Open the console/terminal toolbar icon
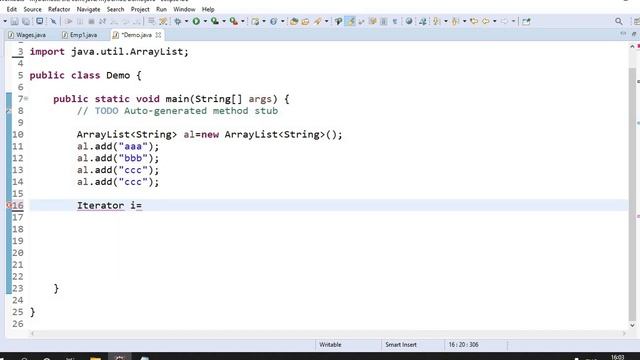Viewport: 640px width, 360px height. 40,21
